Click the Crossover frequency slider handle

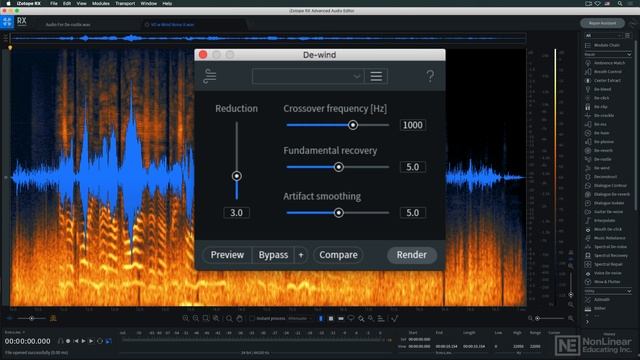coord(353,125)
